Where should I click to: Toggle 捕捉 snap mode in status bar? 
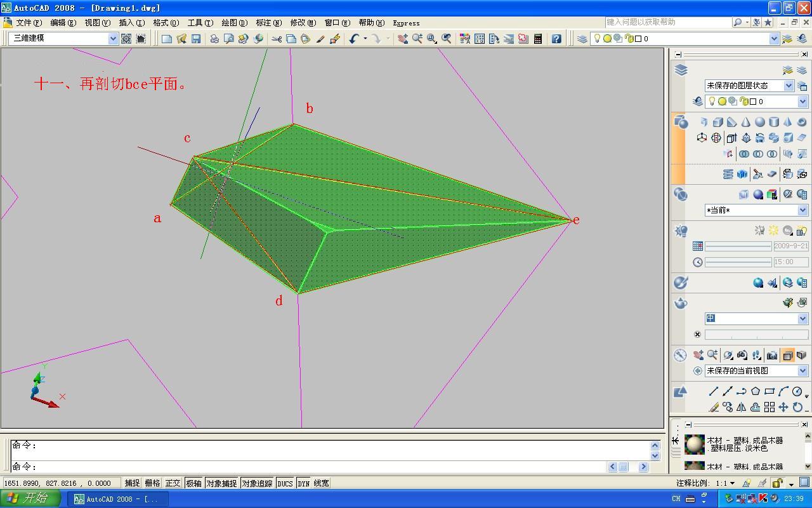[132, 483]
